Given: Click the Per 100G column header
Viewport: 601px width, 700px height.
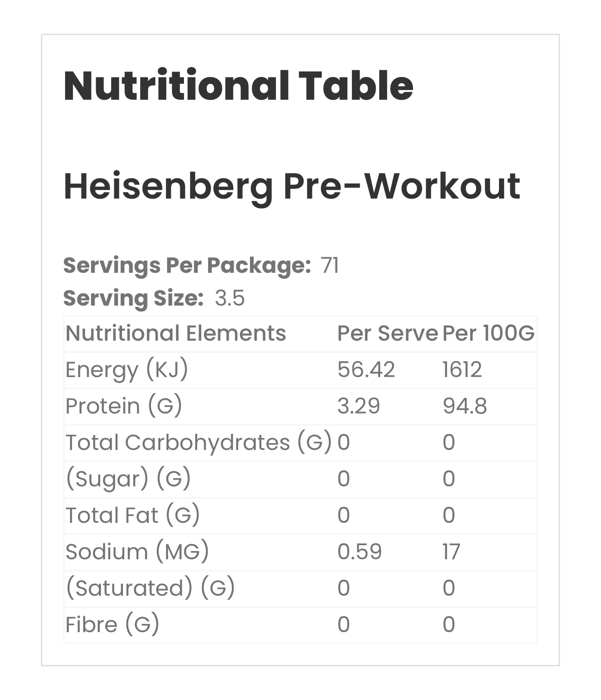Looking at the screenshot, I should 488,333.
